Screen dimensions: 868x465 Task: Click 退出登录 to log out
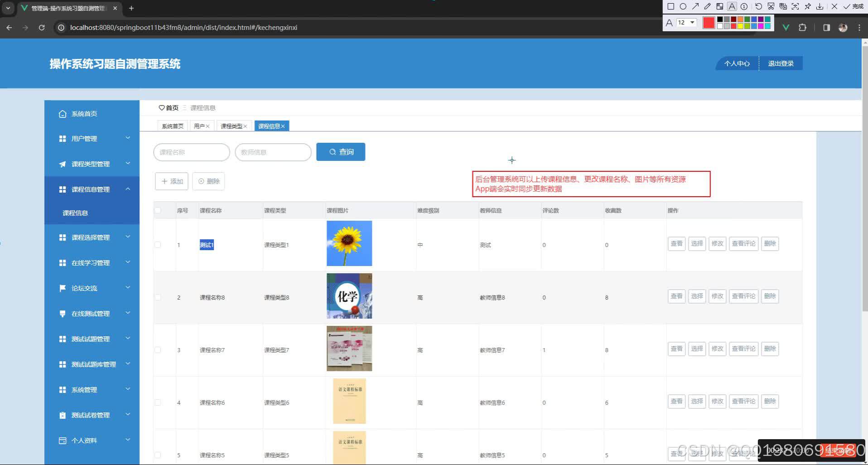[x=781, y=63]
